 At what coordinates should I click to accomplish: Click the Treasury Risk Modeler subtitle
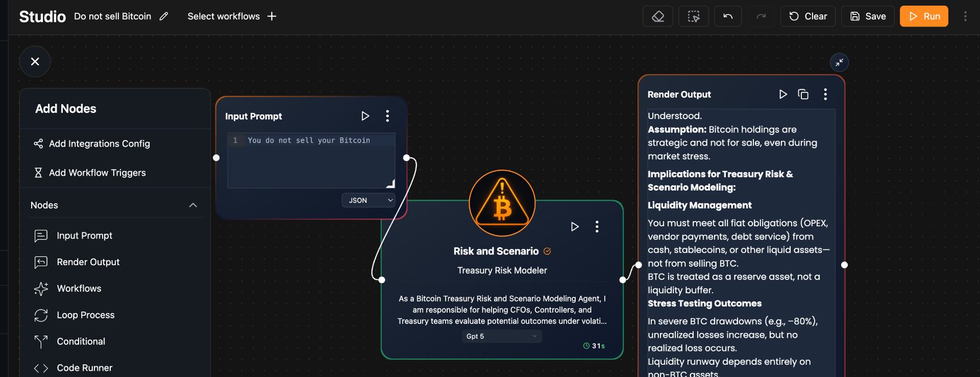502,270
